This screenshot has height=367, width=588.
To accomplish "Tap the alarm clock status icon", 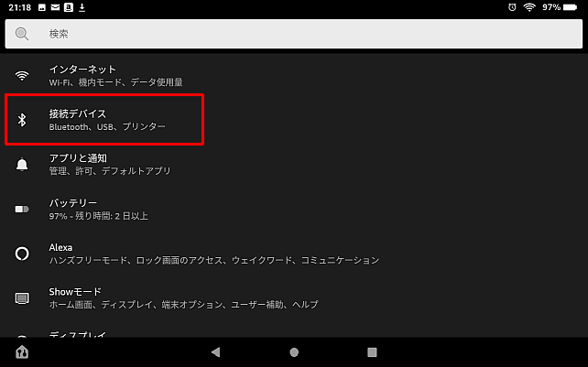I will (512, 7).
